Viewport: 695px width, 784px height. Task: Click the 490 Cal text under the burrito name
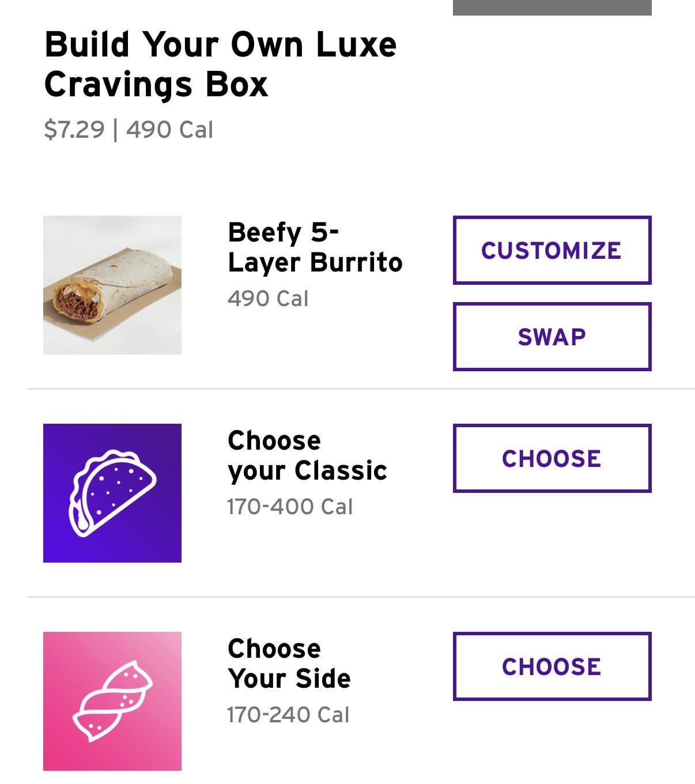(268, 299)
